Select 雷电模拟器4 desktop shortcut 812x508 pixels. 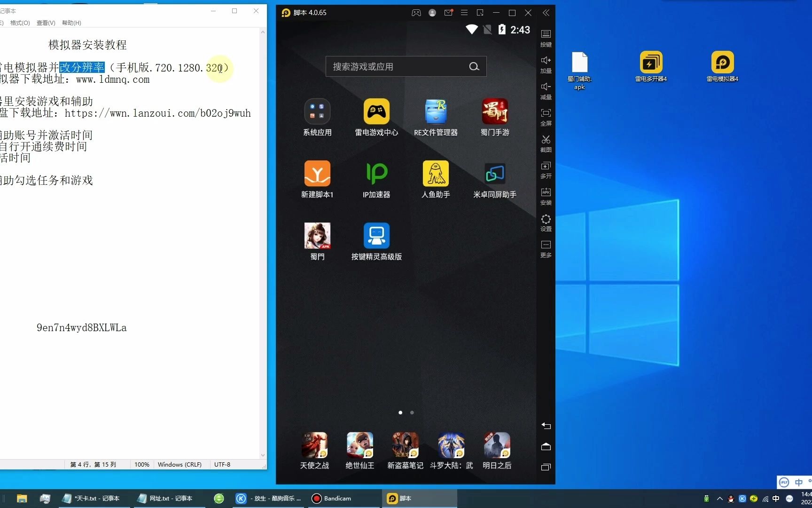click(723, 66)
